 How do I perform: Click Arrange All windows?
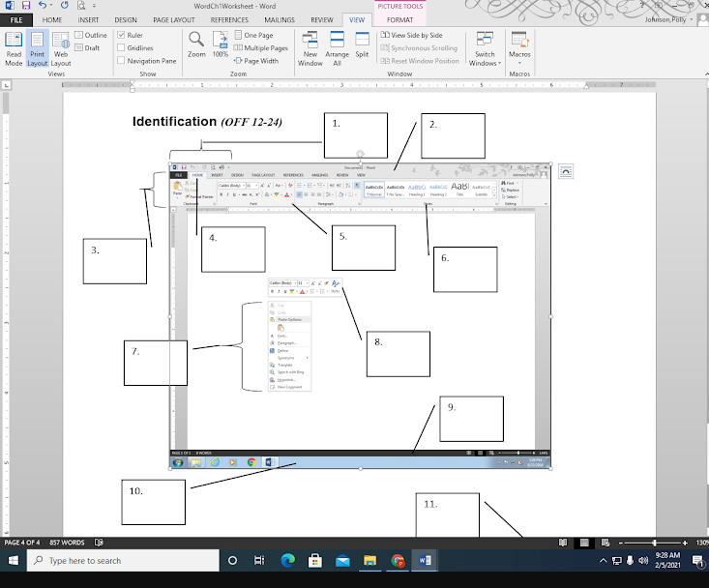[x=337, y=49]
